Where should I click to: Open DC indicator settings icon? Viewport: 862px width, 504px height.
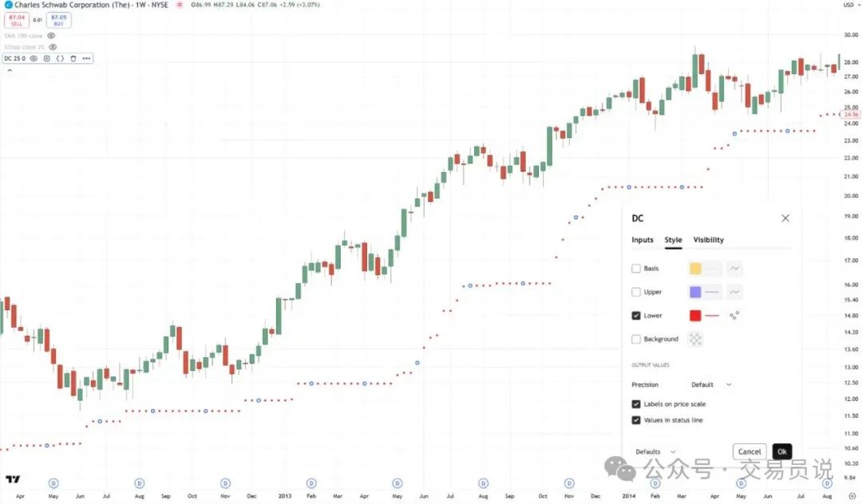pos(47,58)
